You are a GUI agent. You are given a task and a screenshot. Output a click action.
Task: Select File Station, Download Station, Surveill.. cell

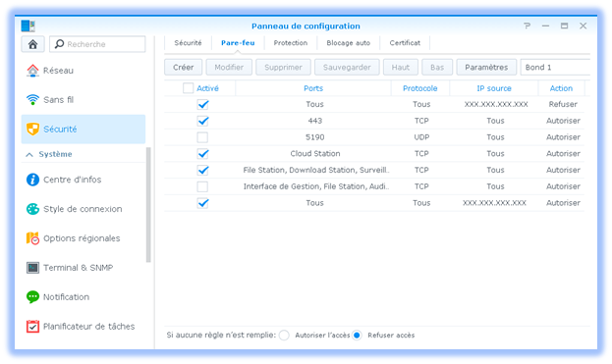point(316,170)
